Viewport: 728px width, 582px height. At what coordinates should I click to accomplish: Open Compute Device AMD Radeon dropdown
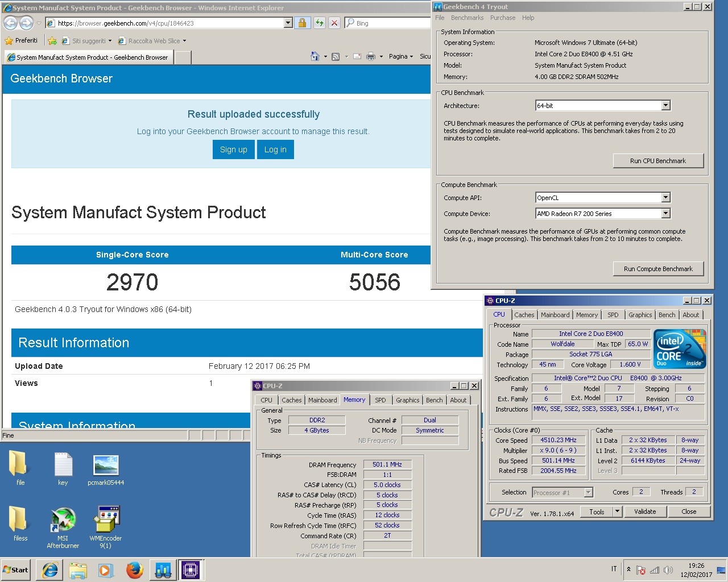click(x=666, y=214)
